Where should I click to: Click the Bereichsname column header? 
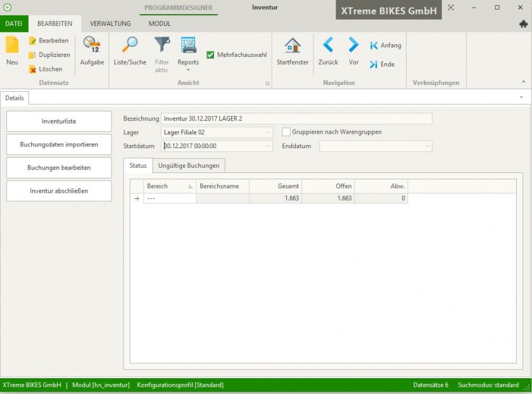pos(223,186)
